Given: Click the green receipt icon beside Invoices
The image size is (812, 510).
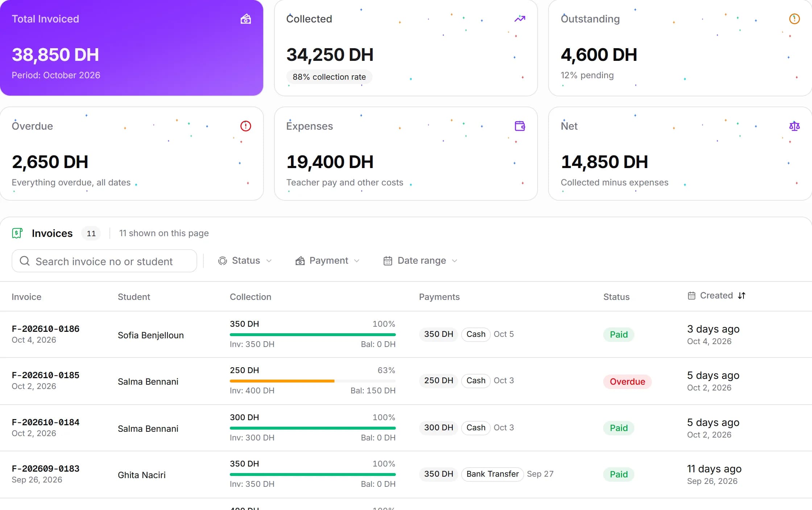Looking at the screenshot, I should [17, 233].
